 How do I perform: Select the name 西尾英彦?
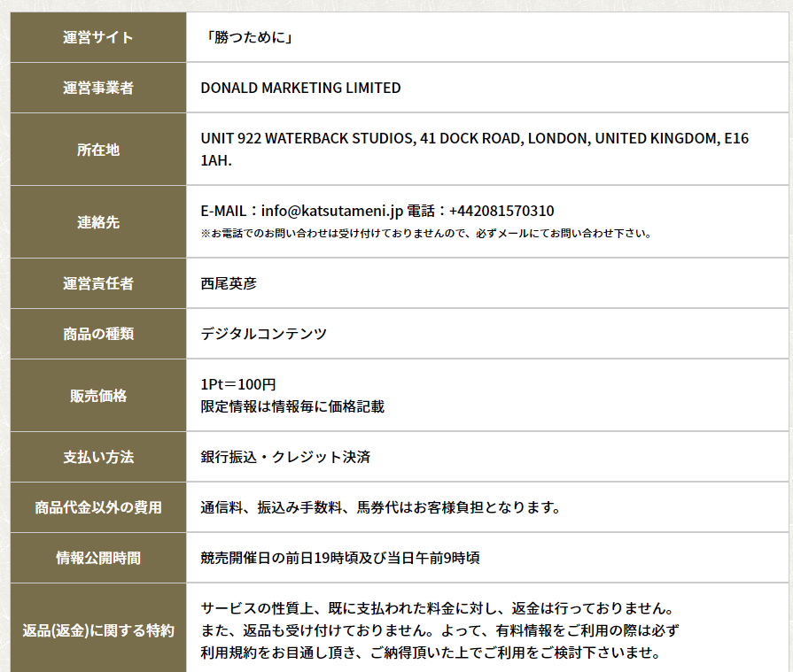tap(229, 283)
